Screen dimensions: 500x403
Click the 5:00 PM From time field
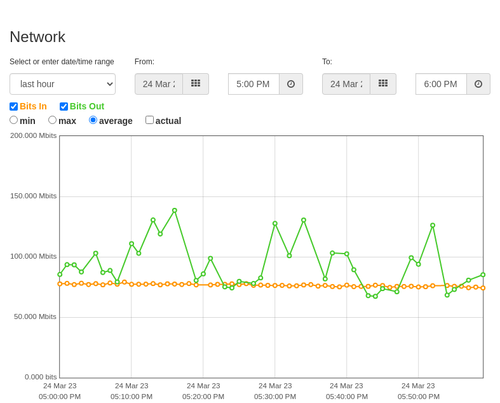(254, 84)
